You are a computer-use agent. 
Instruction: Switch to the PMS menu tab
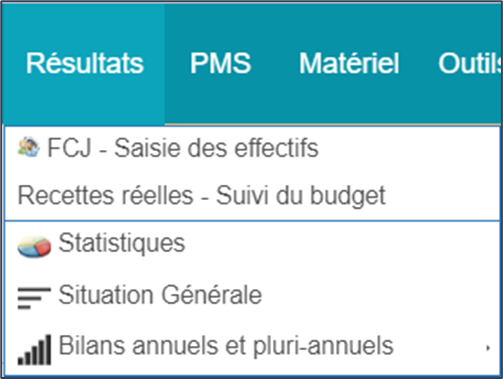(220, 63)
